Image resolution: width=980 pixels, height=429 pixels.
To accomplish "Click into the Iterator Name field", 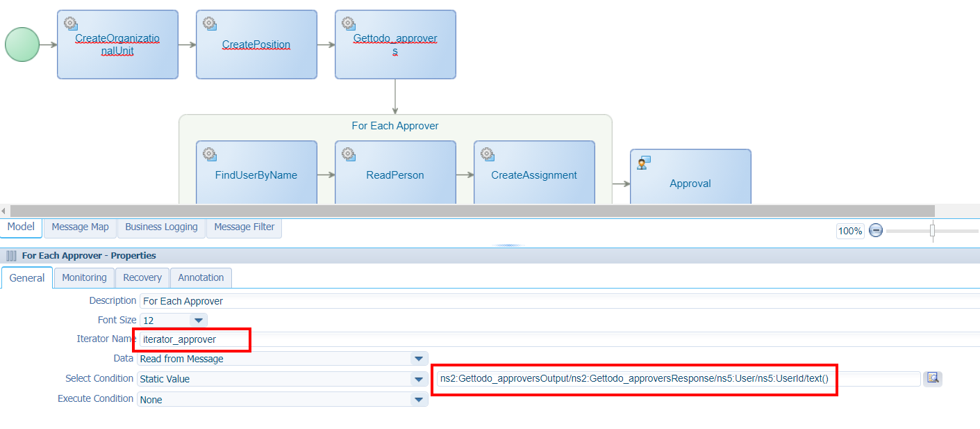I will [193, 339].
